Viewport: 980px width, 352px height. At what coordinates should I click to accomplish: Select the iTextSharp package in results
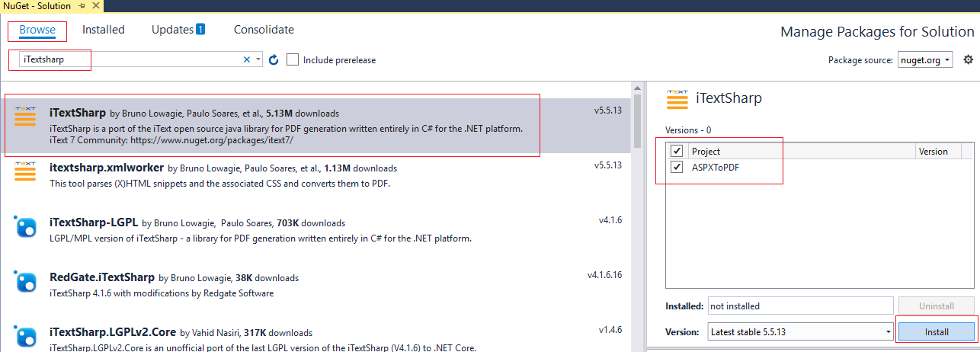click(316, 126)
